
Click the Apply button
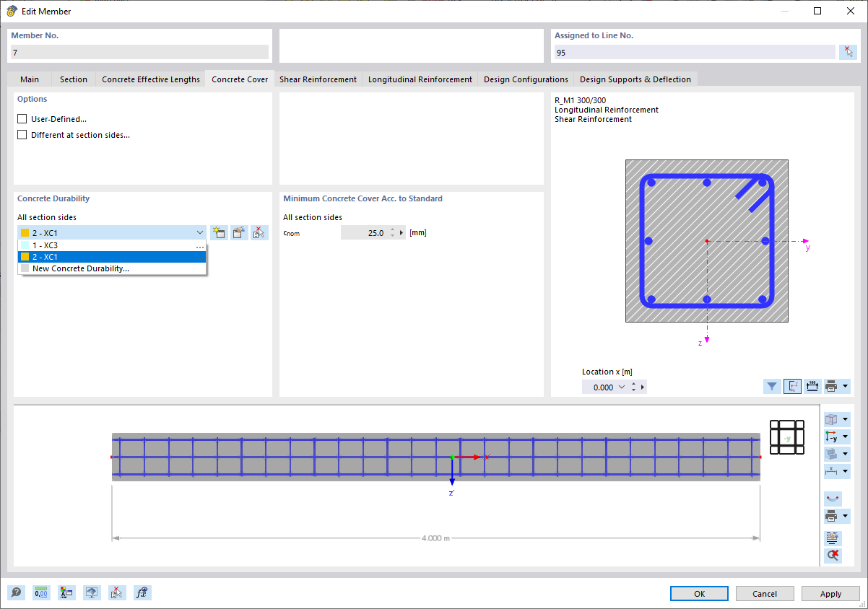tap(830, 594)
